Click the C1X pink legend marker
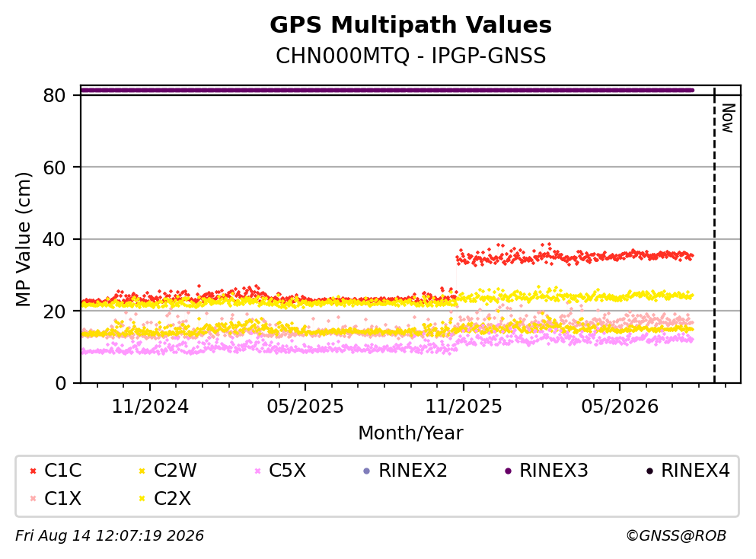This screenshot has height=559, width=756. point(33,499)
